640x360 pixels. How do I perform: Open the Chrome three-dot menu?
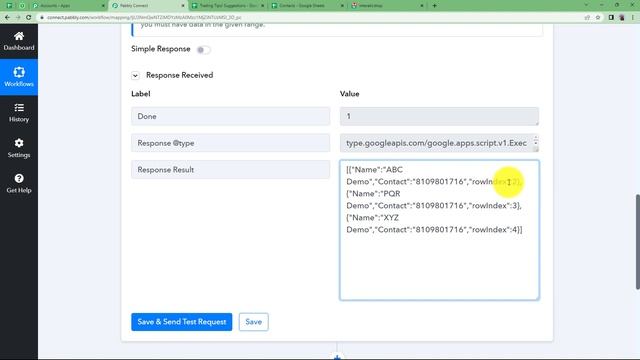coord(633,18)
